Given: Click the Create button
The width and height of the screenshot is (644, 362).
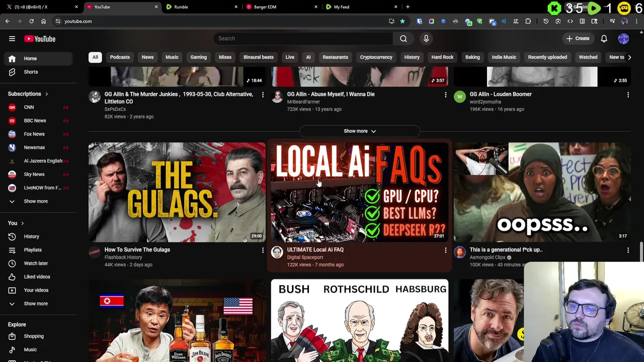Looking at the screenshot, I should 578,39.
